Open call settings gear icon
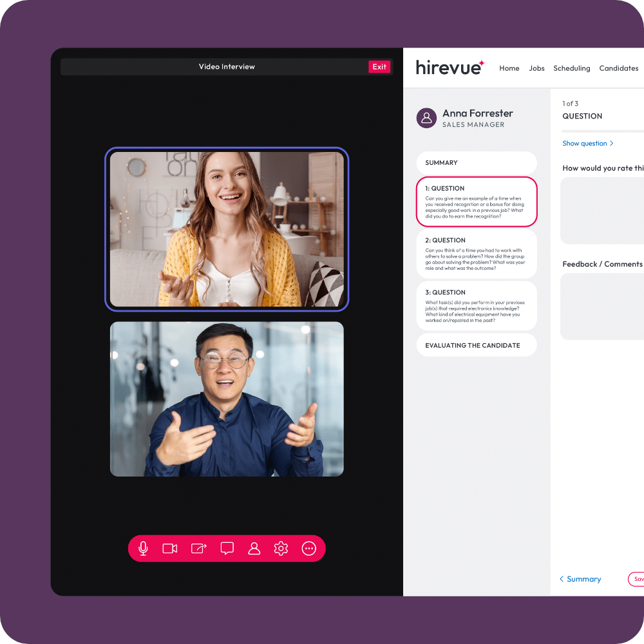Screen dimensions: 644x644 point(281,548)
